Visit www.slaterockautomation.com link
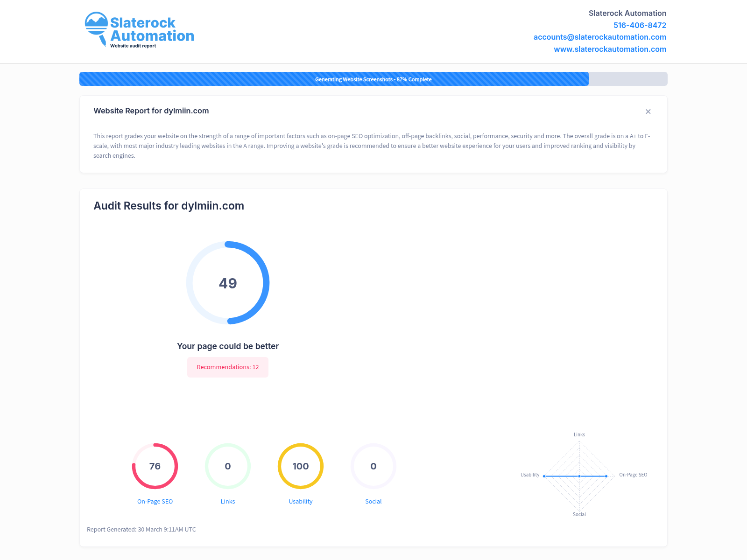The height and width of the screenshot is (560, 747). pos(610,49)
